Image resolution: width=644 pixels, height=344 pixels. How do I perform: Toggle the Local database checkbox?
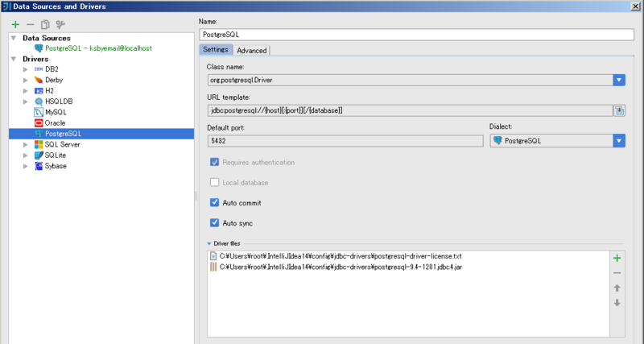[x=214, y=182]
